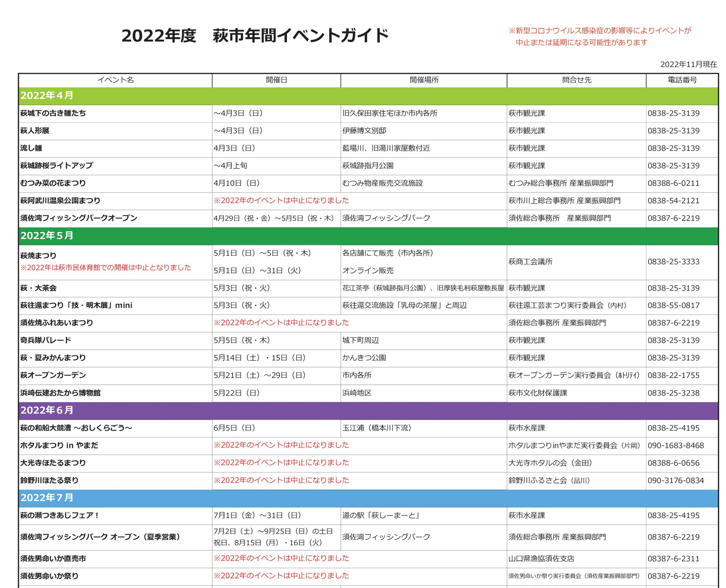Viewport: 726px width, 588px height.
Task: Click date ～4月上旬
Action: tap(230, 166)
